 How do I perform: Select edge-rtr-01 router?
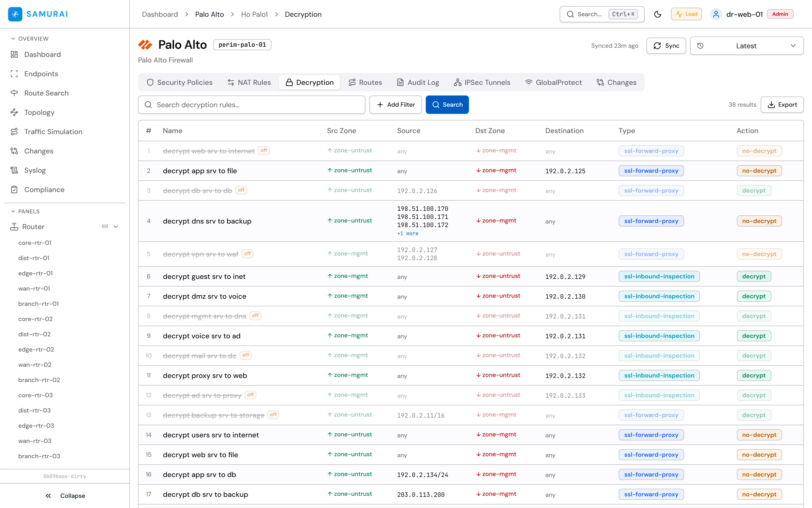click(36, 273)
